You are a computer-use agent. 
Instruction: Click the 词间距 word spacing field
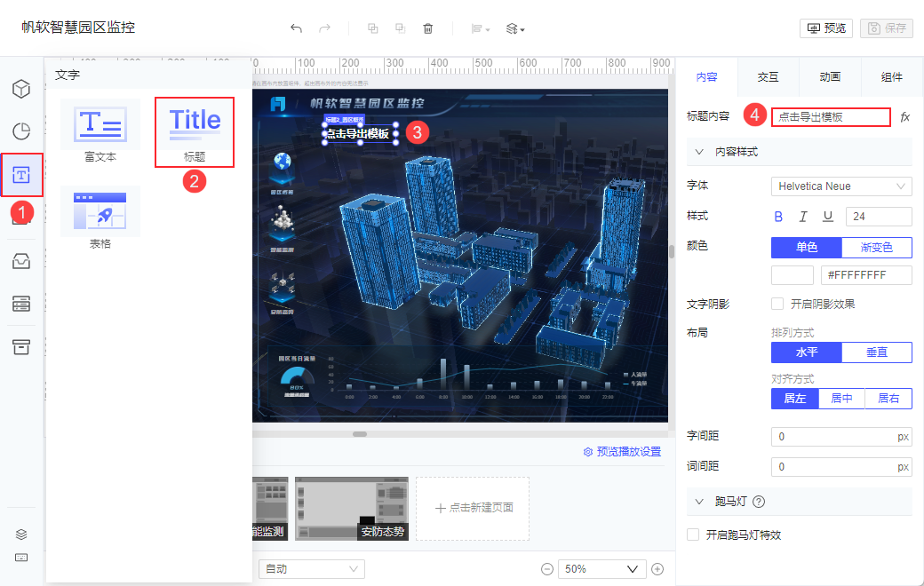pos(841,467)
